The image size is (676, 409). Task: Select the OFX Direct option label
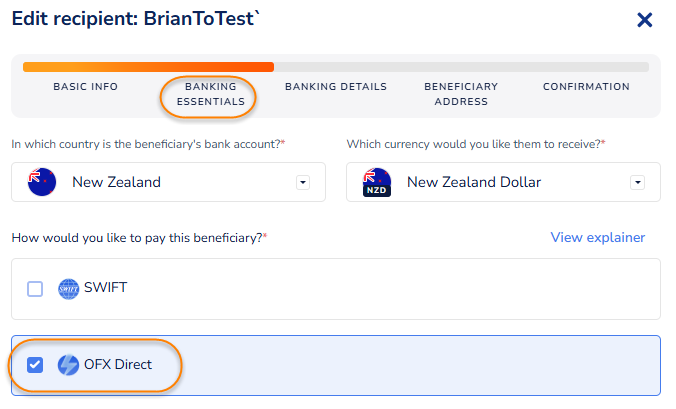tap(118, 365)
